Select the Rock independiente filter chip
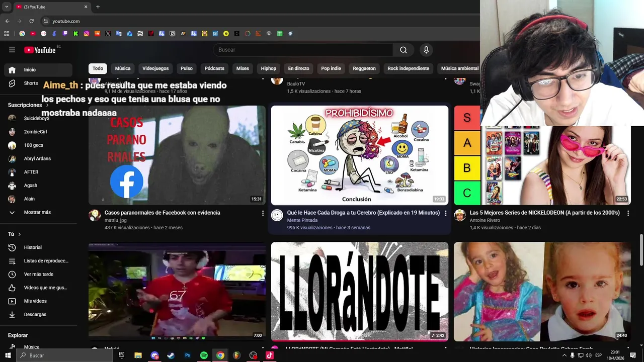 tap(408, 68)
